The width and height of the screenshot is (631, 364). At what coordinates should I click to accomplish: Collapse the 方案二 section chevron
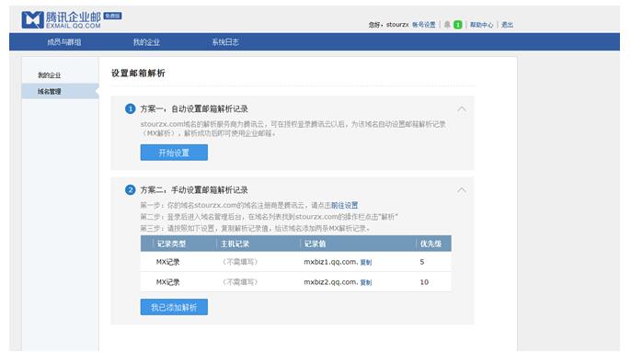click(x=462, y=190)
